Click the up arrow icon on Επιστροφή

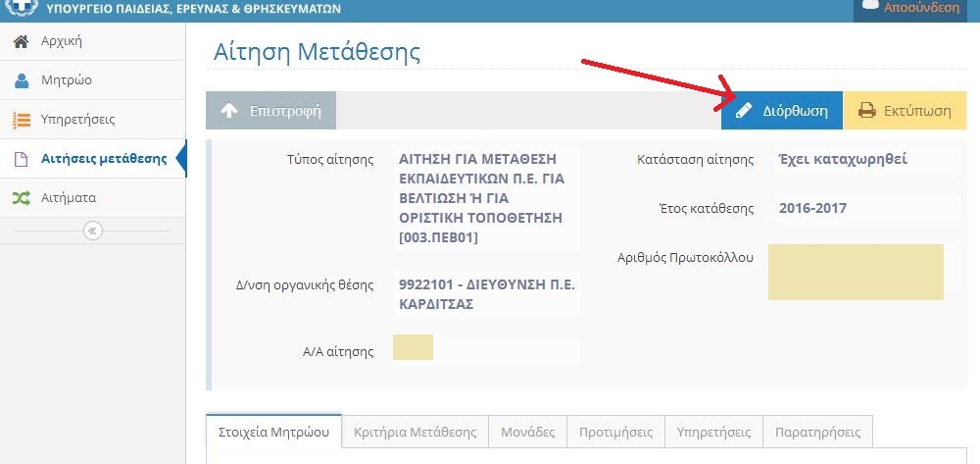pyautogui.click(x=228, y=111)
